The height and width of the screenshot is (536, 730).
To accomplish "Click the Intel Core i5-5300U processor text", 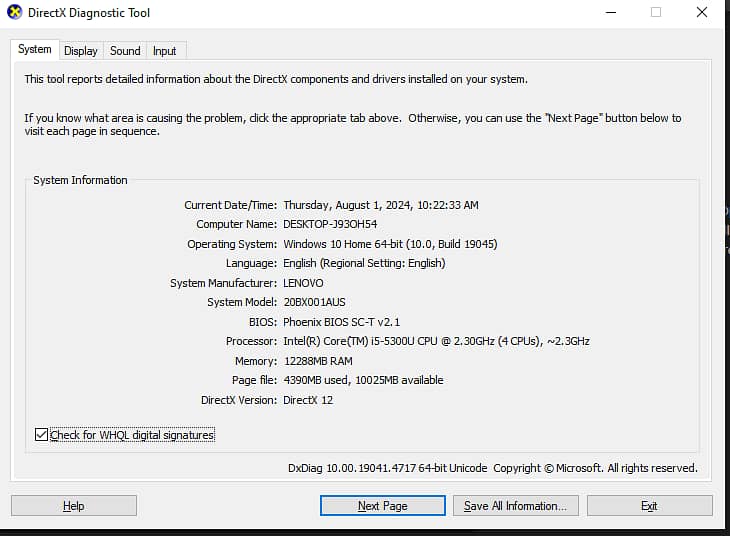I will coord(436,341).
